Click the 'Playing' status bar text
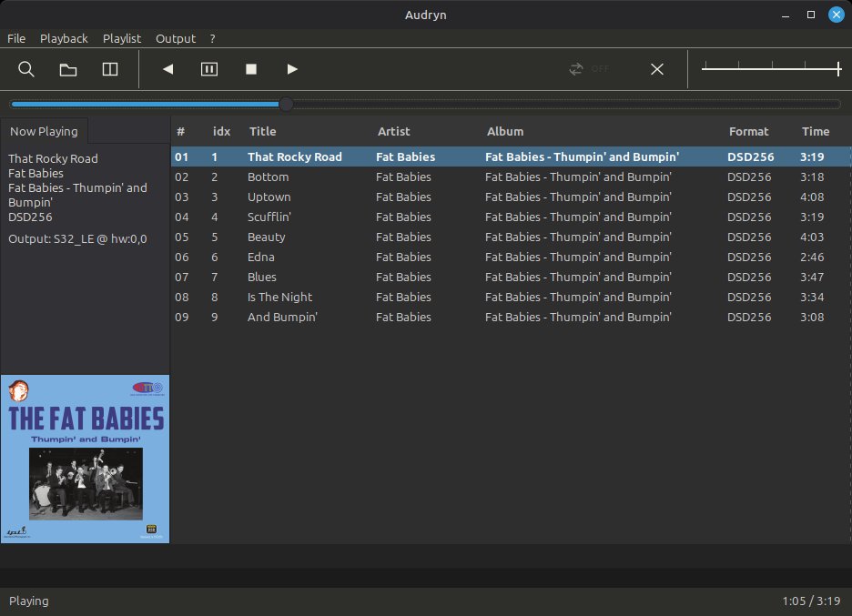 [29, 601]
